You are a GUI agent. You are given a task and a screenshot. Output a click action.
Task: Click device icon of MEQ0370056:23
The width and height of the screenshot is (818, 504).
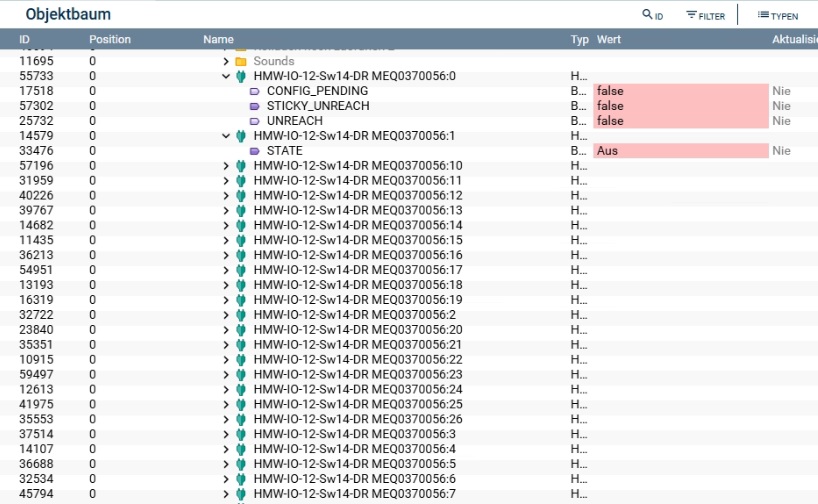[240, 375]
